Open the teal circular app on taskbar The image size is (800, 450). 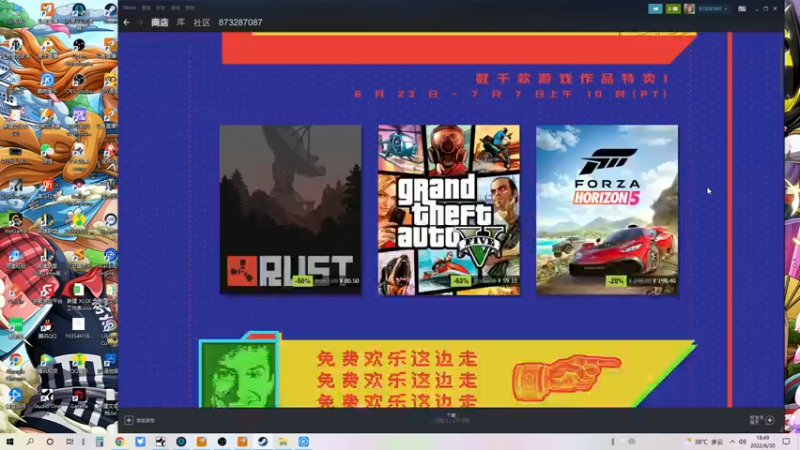[181, 442]
